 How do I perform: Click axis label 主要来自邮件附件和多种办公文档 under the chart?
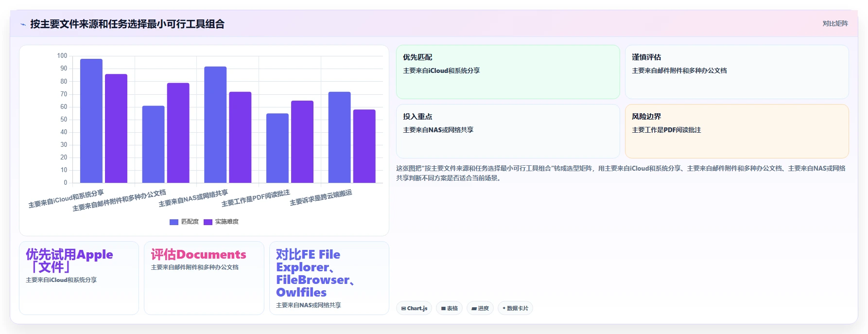pos(119,200)
